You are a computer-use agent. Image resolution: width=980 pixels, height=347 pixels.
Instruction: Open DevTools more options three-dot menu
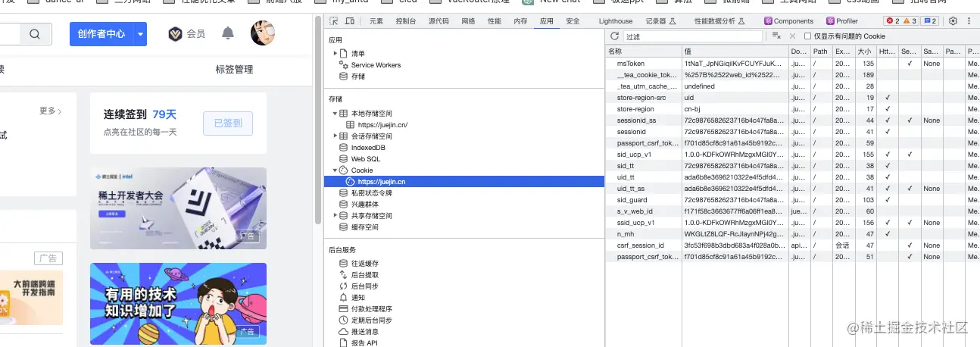point(968,21)
